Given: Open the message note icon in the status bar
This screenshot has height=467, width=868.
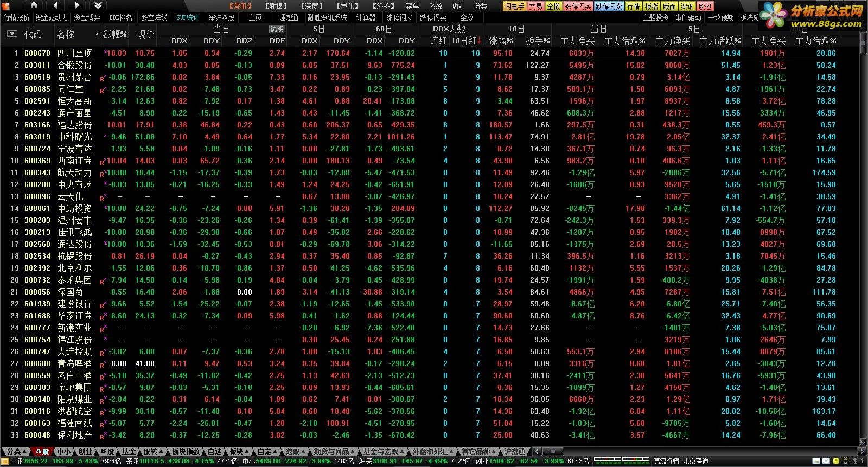Looking at the screenshot, I should [x=816, y=461].
